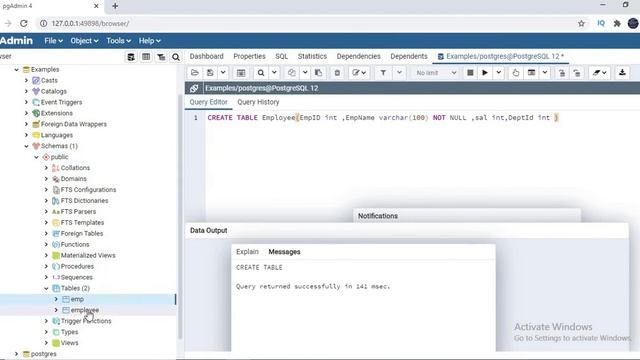Image resolution: width=640 pixels, height=360 pixels.
Task: Open the Tools menu
Action: (x=118, y=41)
